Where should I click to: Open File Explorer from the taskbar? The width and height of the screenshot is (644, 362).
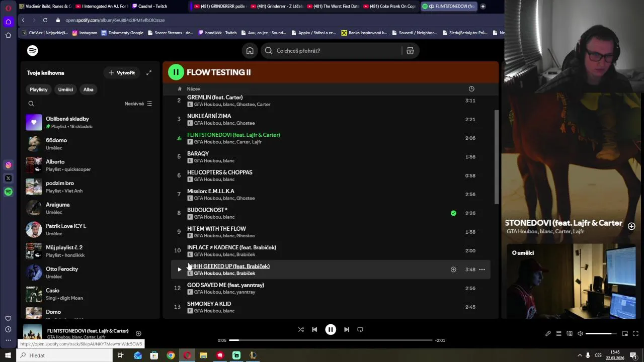[203, 355]
